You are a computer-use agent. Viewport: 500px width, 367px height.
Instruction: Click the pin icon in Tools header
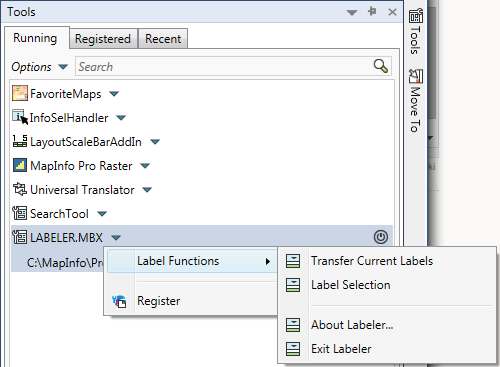(x=372, y=12)
